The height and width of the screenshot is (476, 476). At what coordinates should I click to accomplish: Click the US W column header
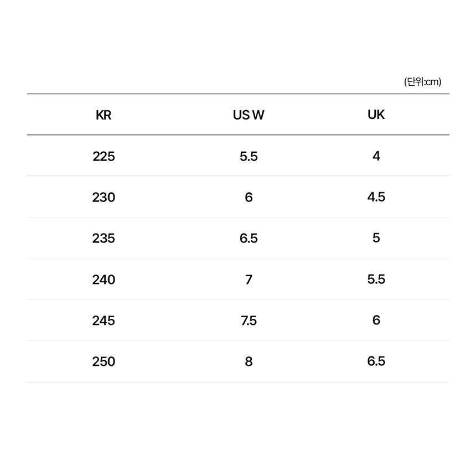point(249,115)
